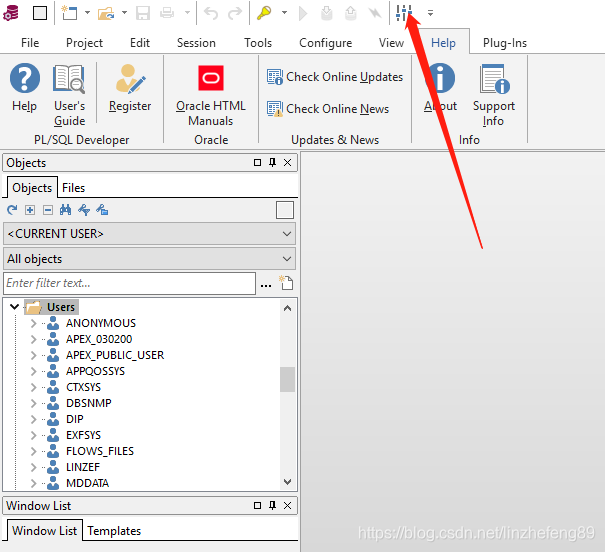Refresh the Objects browser list
The width and height of the screenshot is (605, 552).
pos(12,210)
